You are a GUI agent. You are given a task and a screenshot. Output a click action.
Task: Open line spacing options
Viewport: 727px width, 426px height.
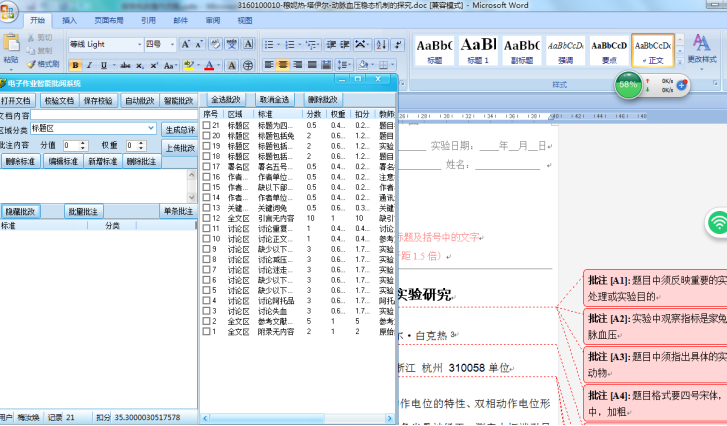pos(344,65)
